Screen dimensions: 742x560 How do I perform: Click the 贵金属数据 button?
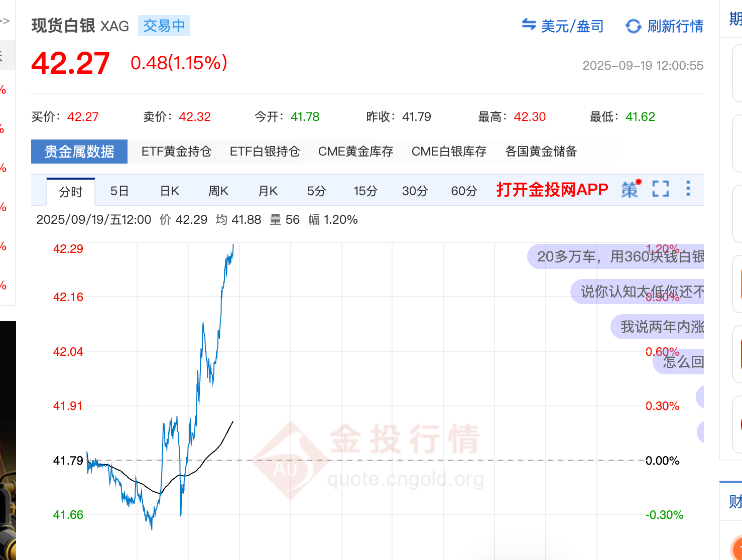[79, 152]
